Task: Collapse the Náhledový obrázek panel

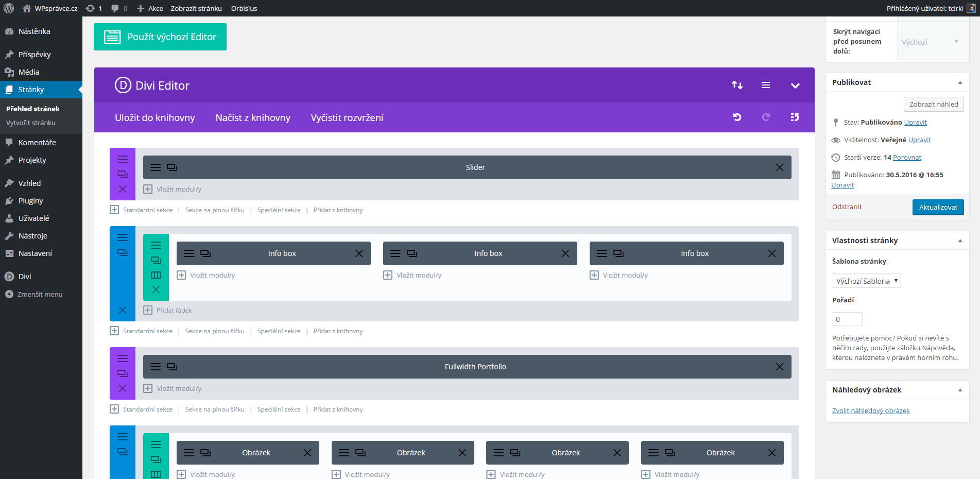Action: [x=960, y=390]
